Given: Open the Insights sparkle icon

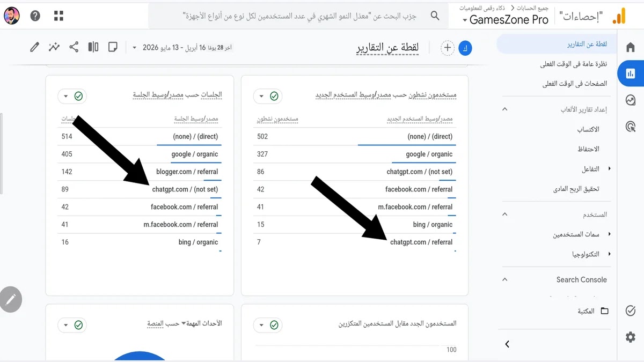Looking at the screenshot, I should coord(54,47).
